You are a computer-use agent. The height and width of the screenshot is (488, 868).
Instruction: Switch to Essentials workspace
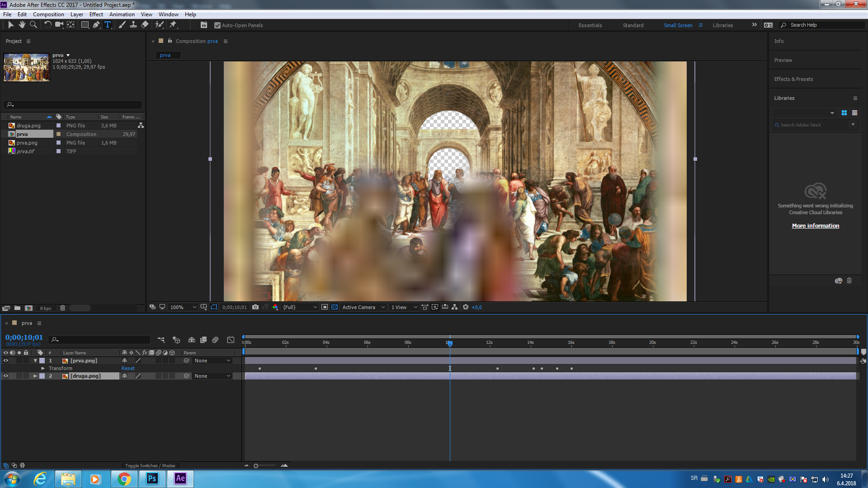point(590,25)
